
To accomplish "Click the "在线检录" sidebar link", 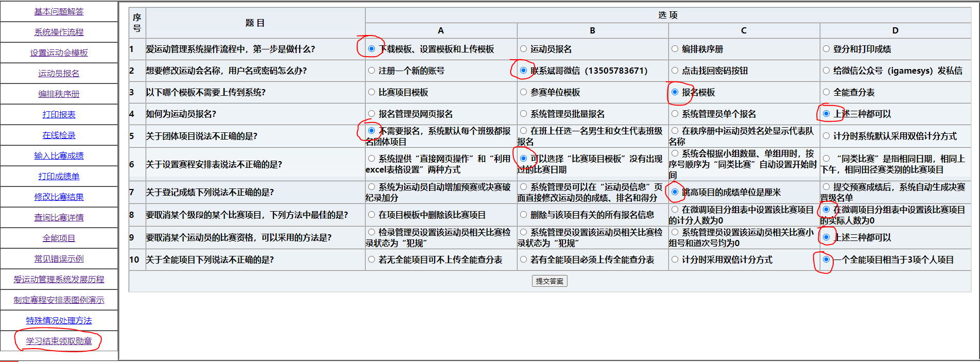I will 59,135.
